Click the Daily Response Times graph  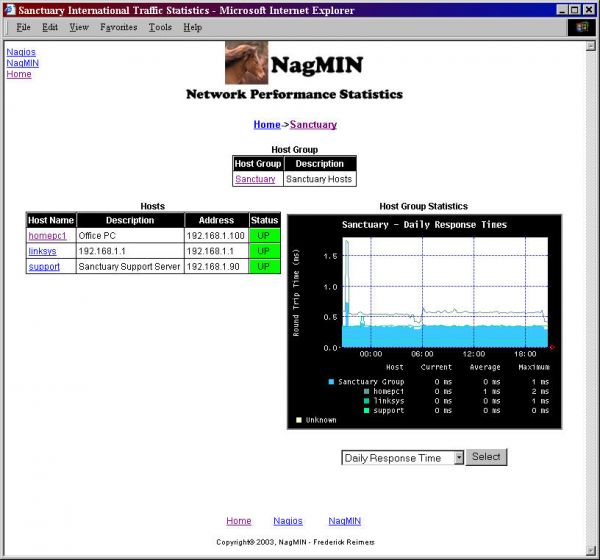pos(445,295)
